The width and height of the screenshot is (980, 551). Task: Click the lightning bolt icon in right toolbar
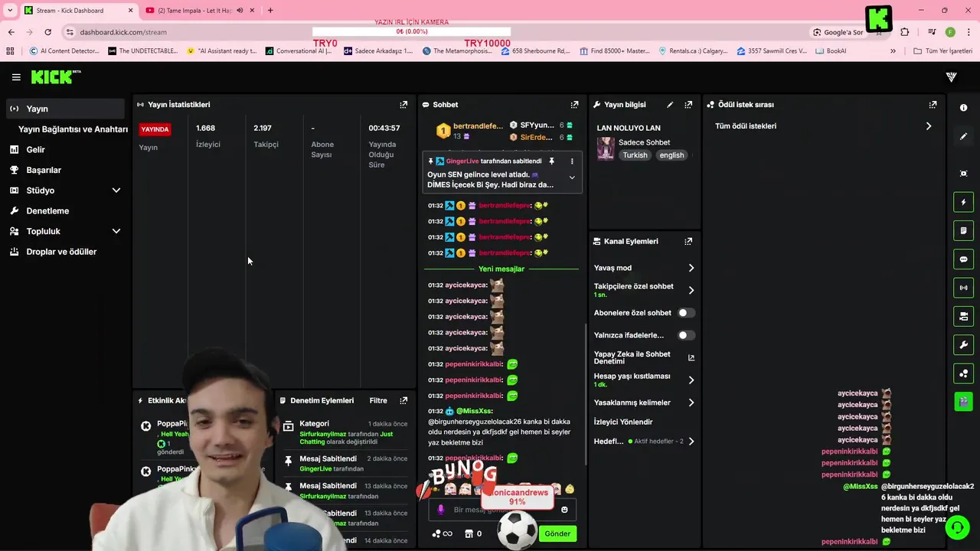tap(963, 202)
